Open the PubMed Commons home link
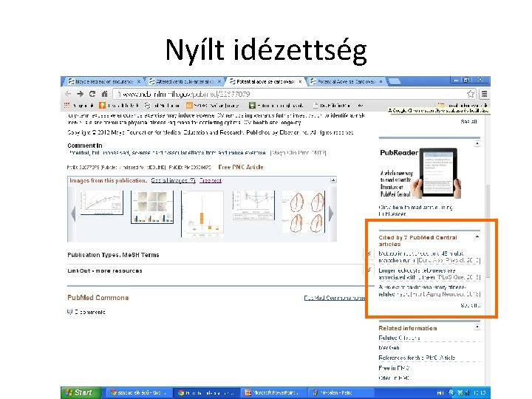The image size is (532, 399). pos(334,298)
